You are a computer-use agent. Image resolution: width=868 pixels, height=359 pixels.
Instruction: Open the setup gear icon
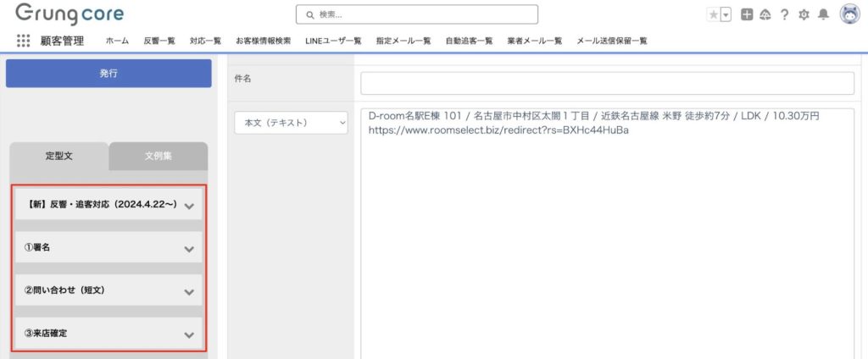pyautogui.click(x=804, y=14)
